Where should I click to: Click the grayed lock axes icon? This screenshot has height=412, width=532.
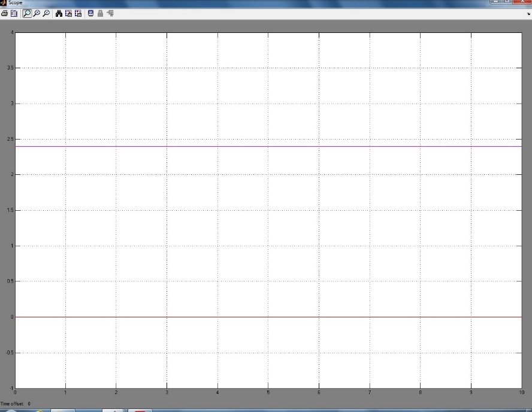click(x=100, y=14)
